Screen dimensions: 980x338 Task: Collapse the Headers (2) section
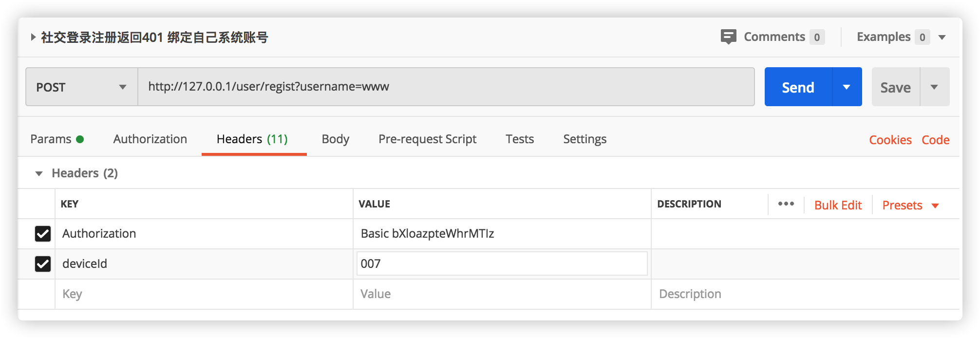(x=39, y=173)
